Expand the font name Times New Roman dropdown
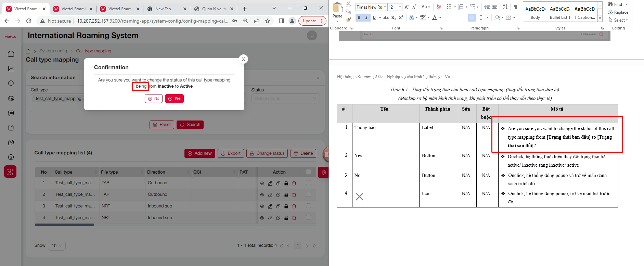 (x=385, y=7)
